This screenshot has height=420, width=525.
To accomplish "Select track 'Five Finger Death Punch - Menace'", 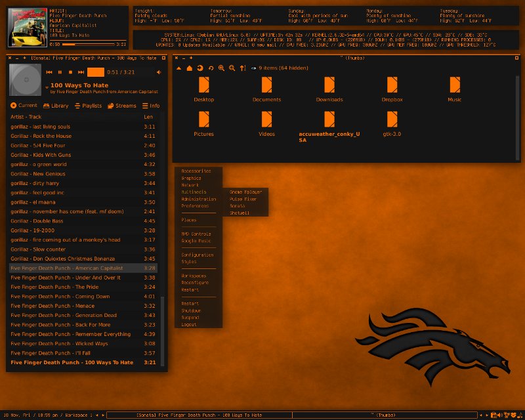I will pos(83,306).
